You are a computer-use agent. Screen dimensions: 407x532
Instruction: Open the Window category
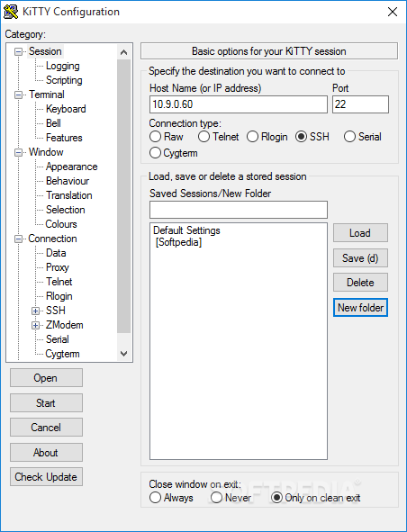(46, 152)
